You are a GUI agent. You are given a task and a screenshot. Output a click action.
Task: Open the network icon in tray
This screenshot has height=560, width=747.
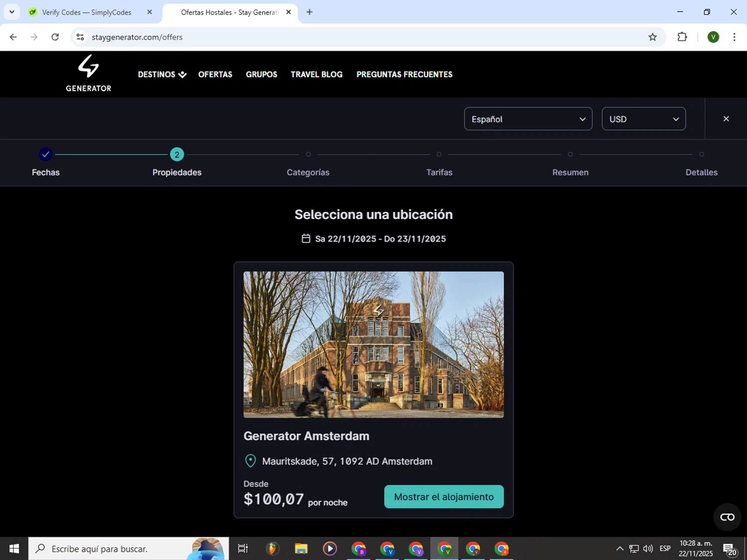634,549
